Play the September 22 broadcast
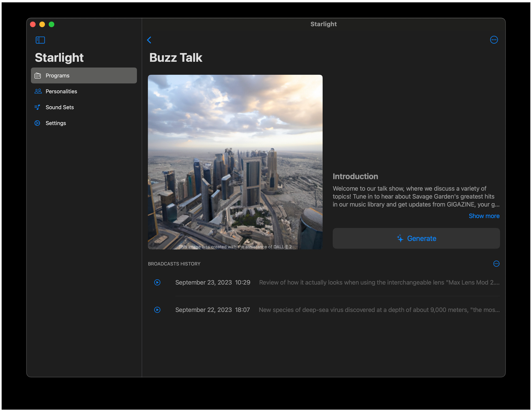The width and height of the screenshot is (532, 412). click(x=157, y=310)
